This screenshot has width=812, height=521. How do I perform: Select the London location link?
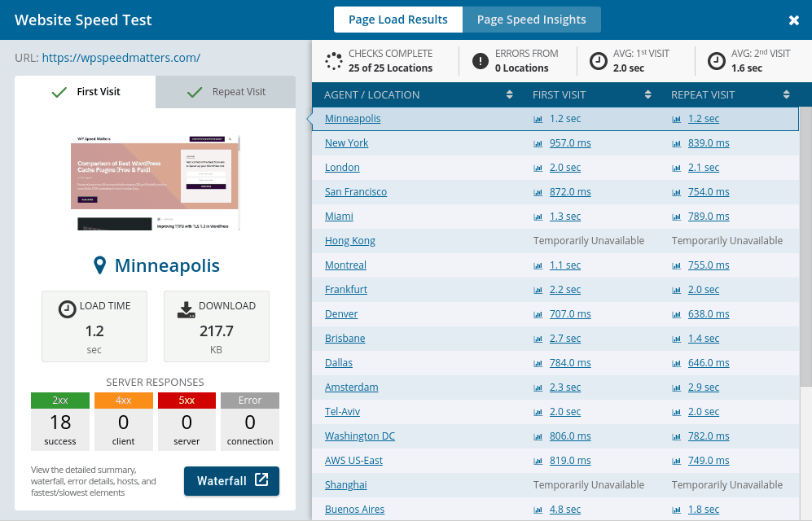342,167
